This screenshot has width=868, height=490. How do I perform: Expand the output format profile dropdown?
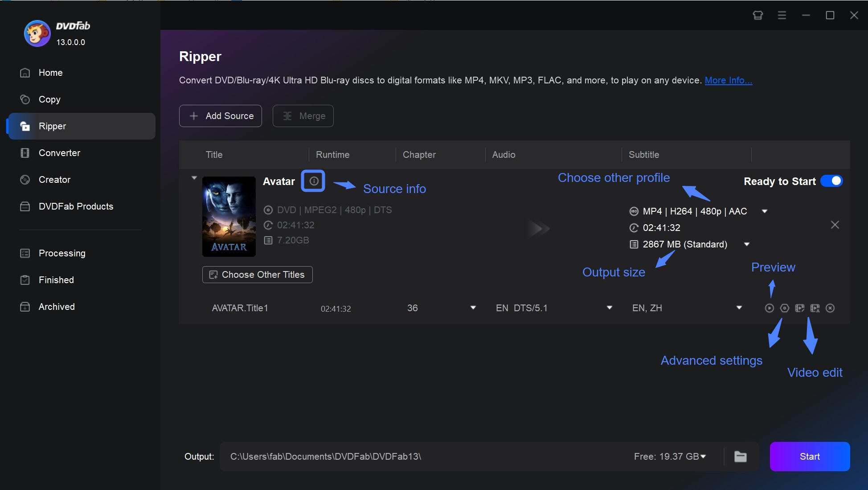pos(765,211)
